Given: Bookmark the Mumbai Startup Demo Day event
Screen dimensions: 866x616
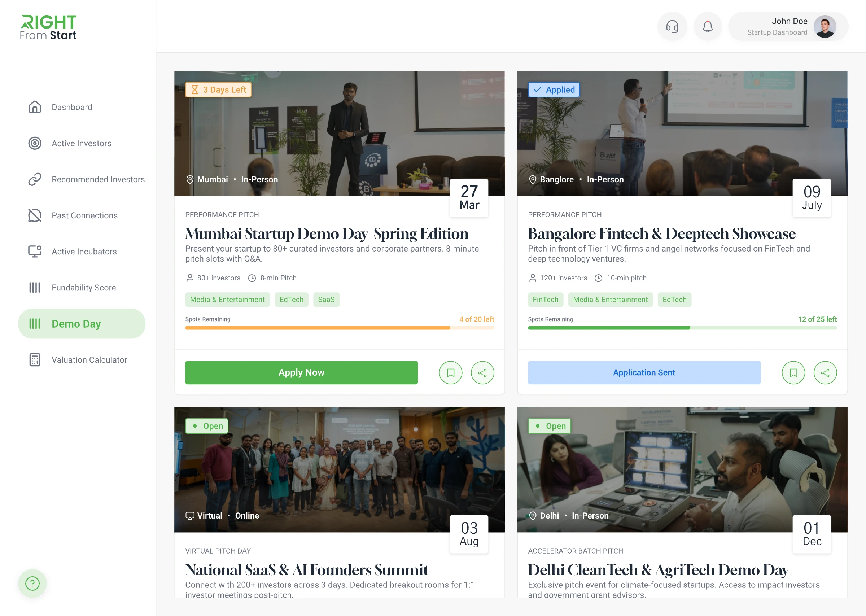Looking at the screenshot, I should coord(450,372).
